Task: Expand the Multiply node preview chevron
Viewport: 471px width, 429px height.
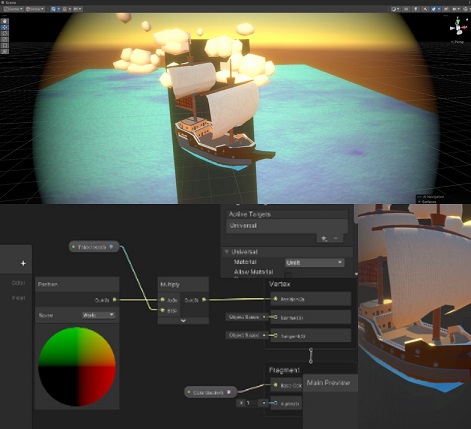Action: tap(183, 321)
